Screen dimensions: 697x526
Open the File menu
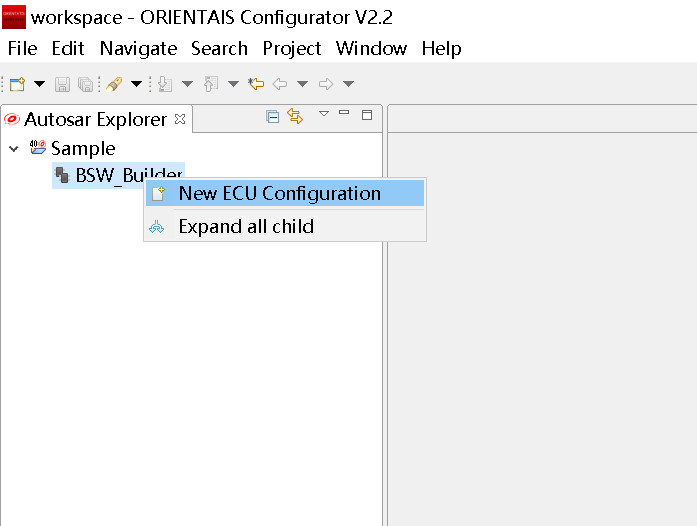(22, 48)
